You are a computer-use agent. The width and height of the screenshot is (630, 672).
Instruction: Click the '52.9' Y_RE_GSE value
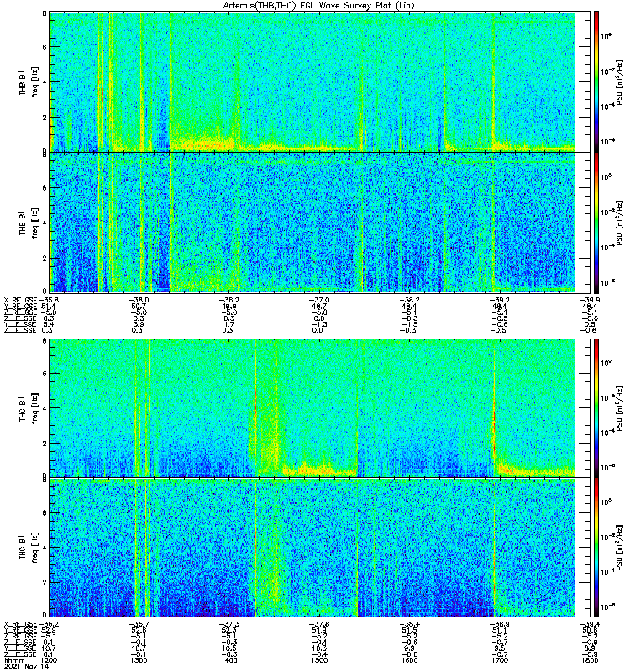pyautogui.click(x=48, y=630)
